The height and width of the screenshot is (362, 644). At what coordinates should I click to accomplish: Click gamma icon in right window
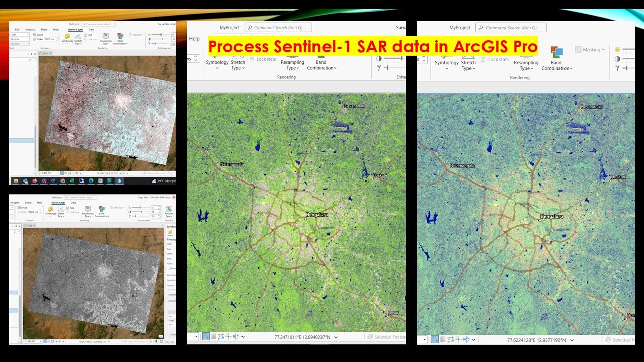[x=618, y=68]
